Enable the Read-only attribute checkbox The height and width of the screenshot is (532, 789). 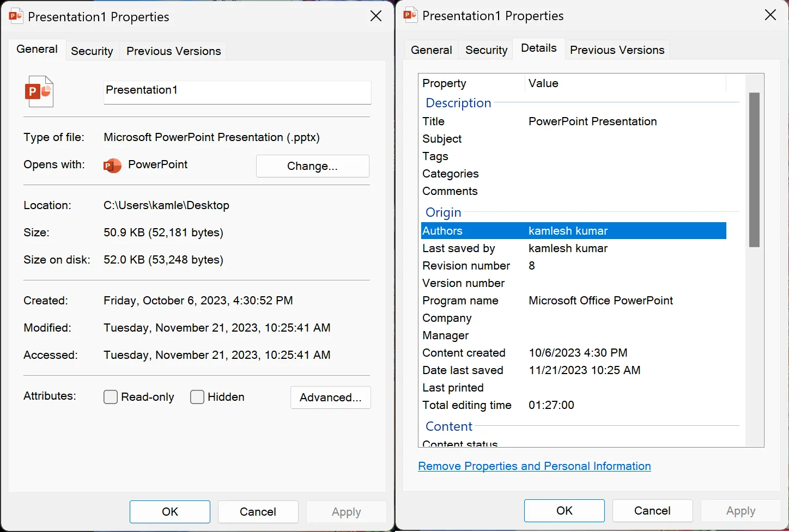[x=111, y=397]
